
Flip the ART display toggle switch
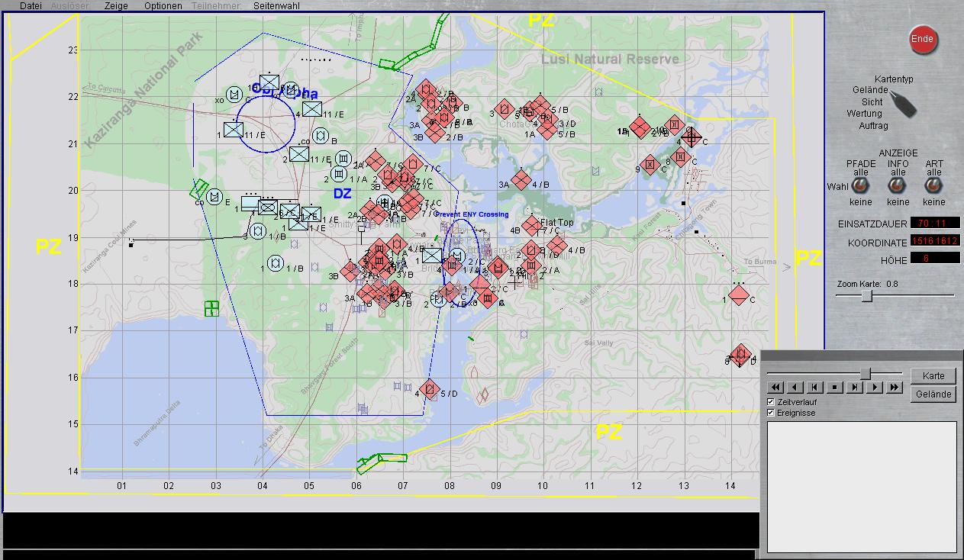pyautogui.click(x=933, y=186)
